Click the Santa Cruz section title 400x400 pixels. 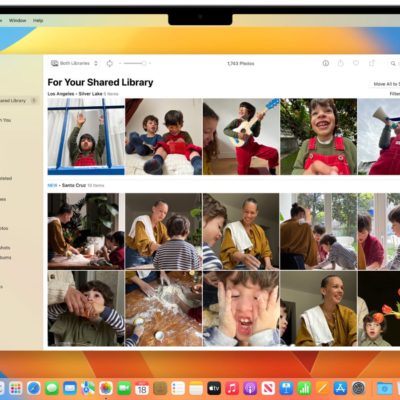(x=74, y=185)
